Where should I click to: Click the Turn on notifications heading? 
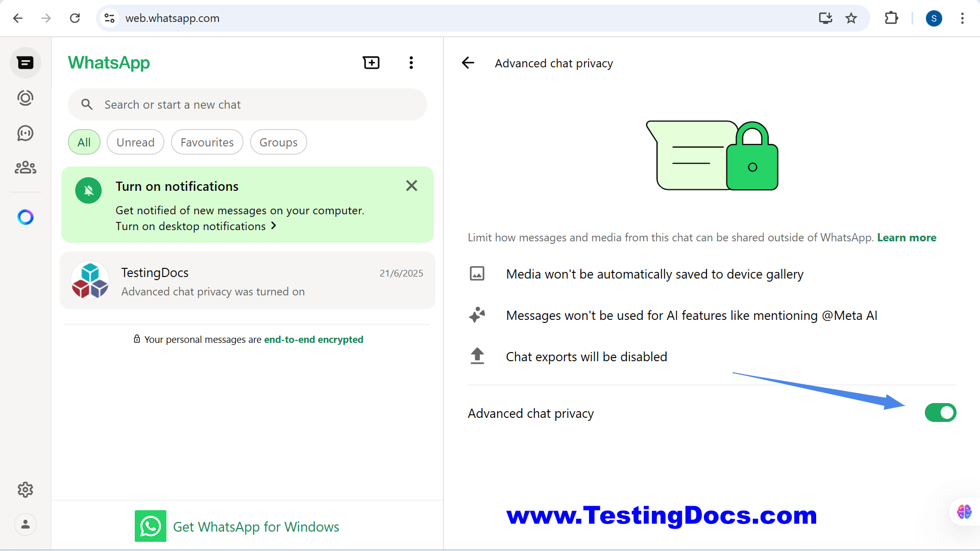click(177, 186)
